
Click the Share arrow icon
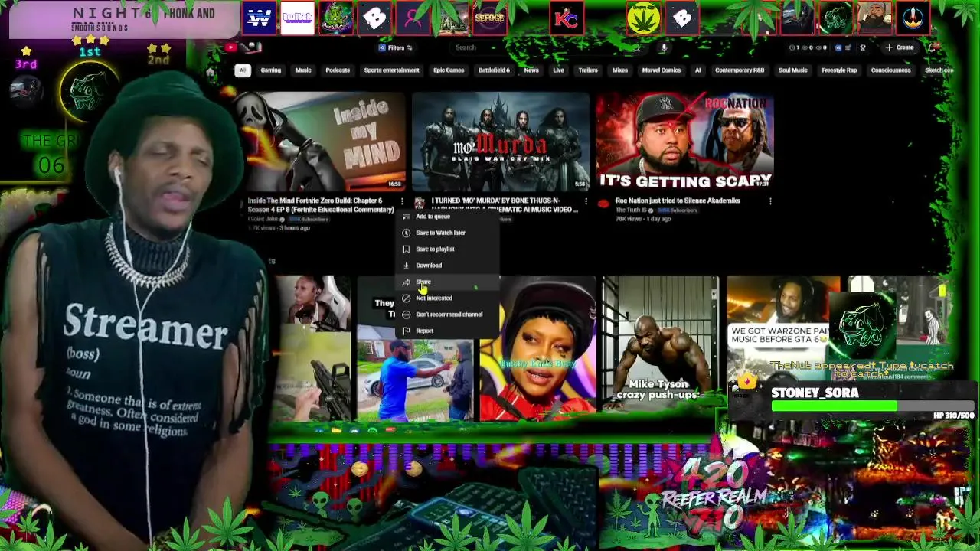[407, 282]
